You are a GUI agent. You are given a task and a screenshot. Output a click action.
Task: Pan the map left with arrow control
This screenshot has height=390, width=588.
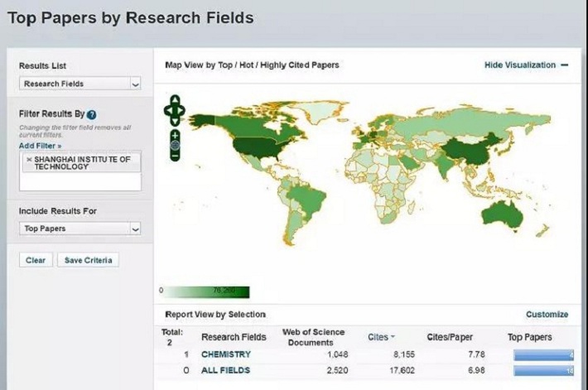click(x=167, y=110)
